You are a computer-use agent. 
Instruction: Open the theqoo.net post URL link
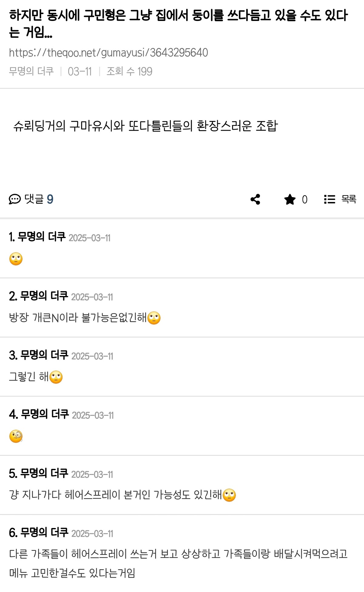pyautogui.click(x=108, y=52)
